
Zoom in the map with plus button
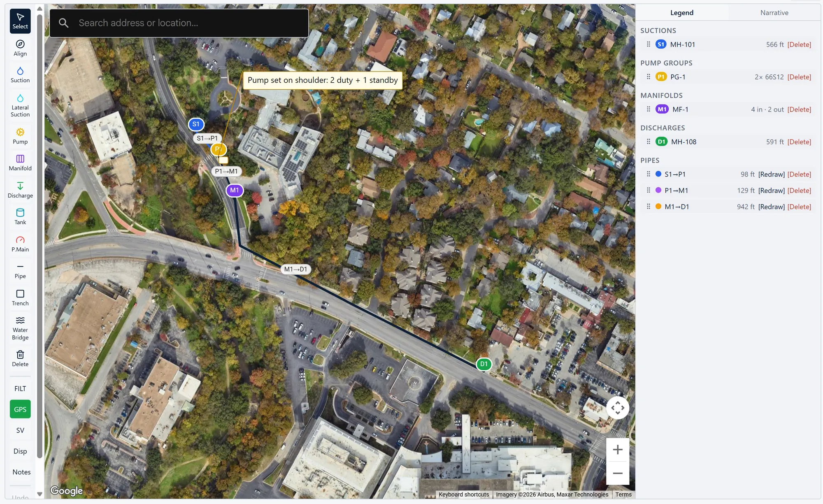pyautogui.click(x=618, y=450)
